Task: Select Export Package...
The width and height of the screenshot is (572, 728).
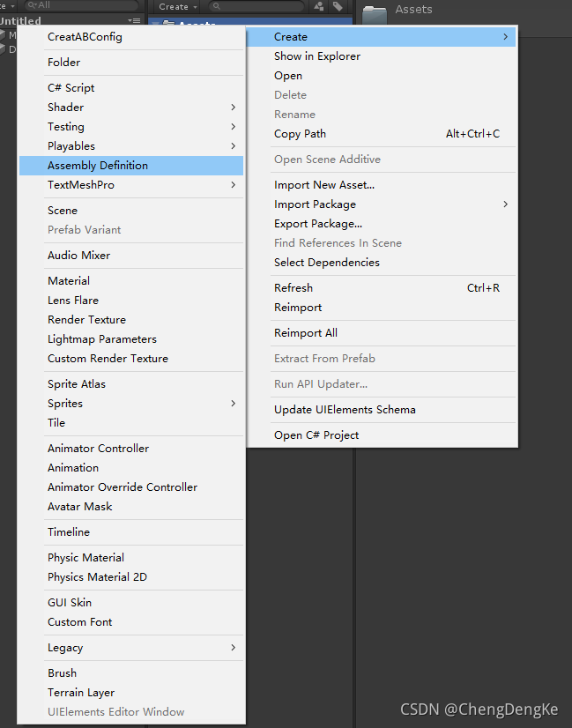Action: pos(382,224)
